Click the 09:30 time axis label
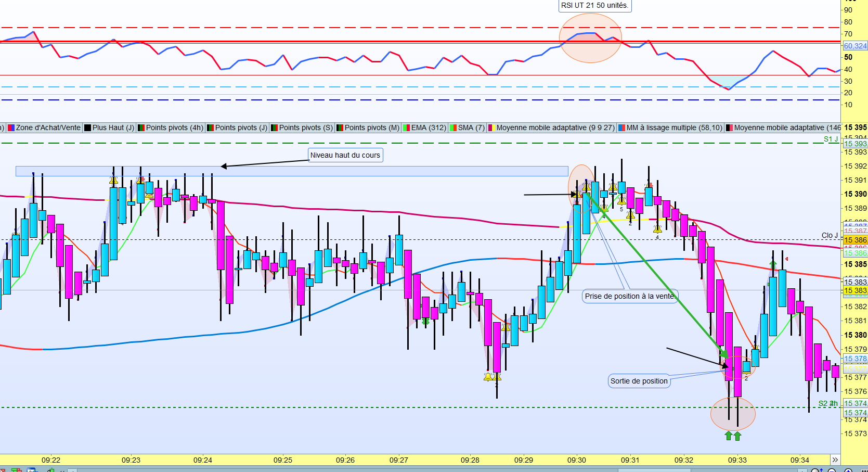 click(577, 460)
